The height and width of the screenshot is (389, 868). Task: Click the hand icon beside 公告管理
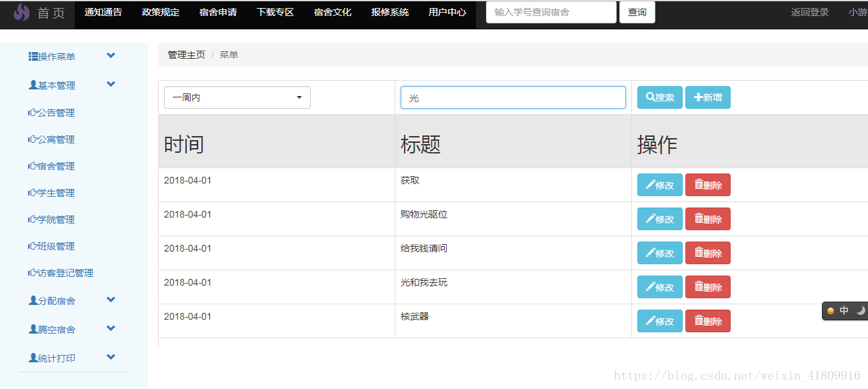point(33,113)
